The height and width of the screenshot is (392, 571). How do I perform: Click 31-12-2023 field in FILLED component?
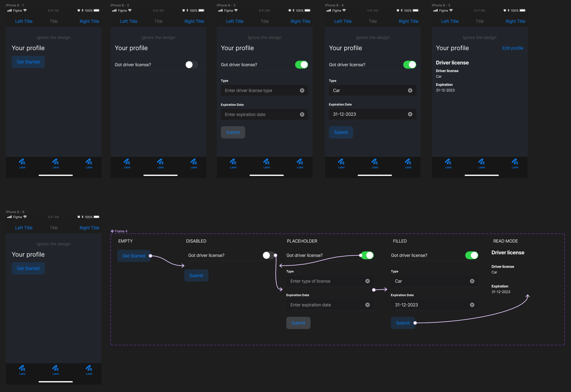(x=434, y=305)
